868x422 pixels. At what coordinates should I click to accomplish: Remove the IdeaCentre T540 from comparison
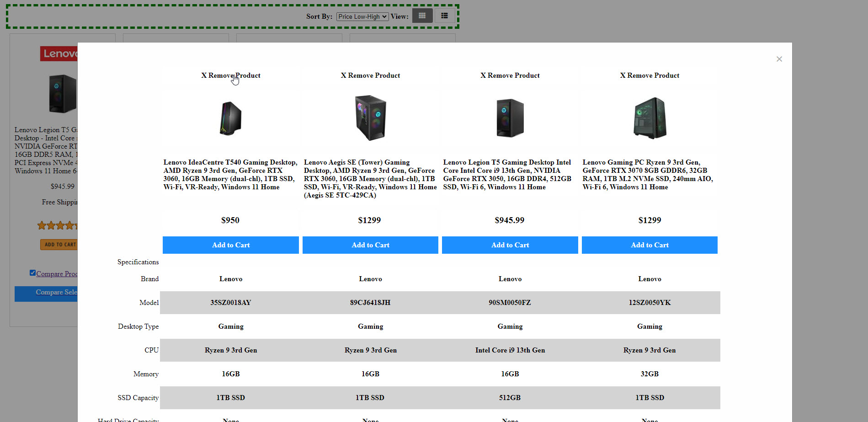pyautogui.click(x=230, y=75)
